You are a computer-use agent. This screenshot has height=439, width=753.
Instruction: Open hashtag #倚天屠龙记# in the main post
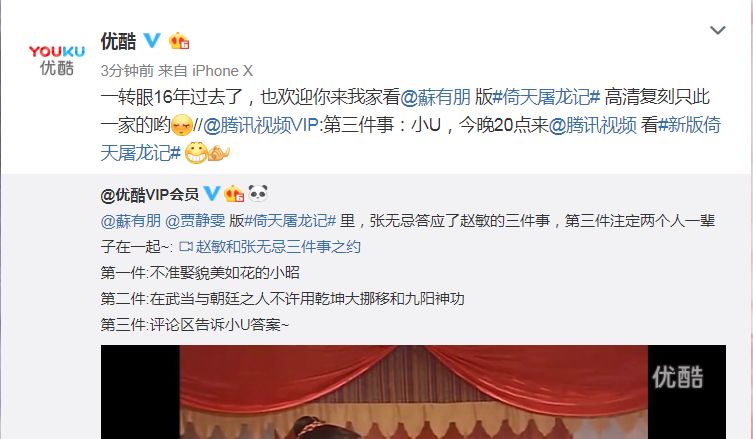(547, 98)
